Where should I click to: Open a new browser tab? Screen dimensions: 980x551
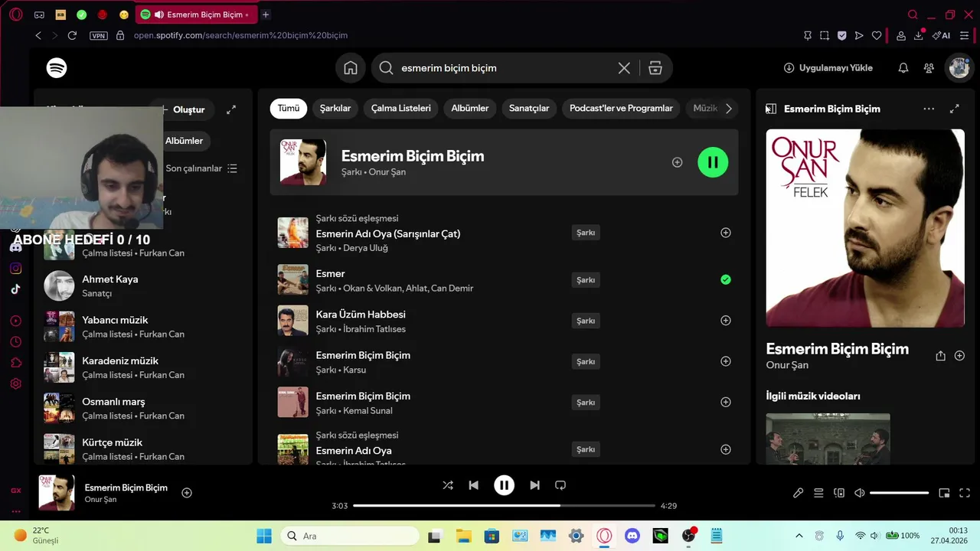click(266, 15)
